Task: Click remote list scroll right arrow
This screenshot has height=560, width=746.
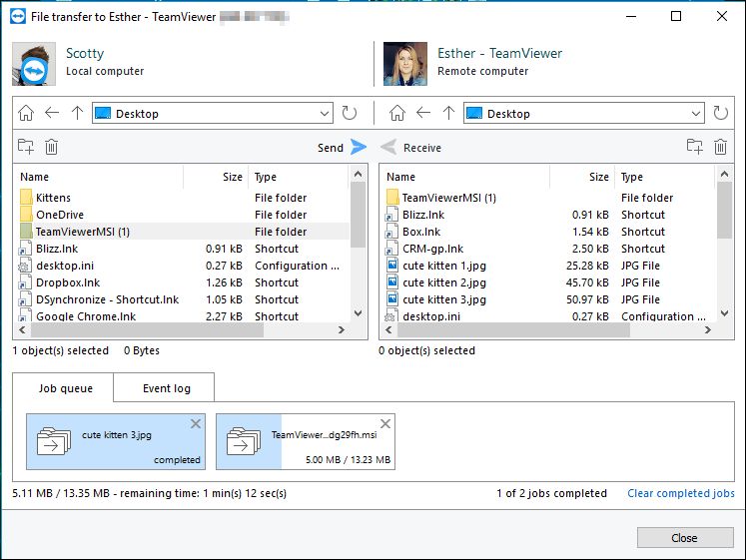Action: 707,330
